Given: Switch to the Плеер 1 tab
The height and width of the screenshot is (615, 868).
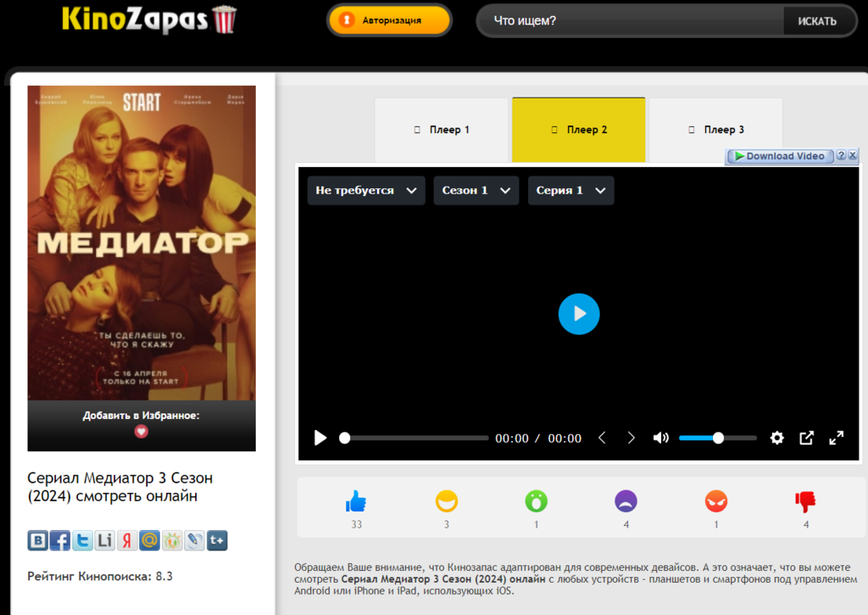Looking at the screenshot, I should pyautogui.click(x=441, y=130).
